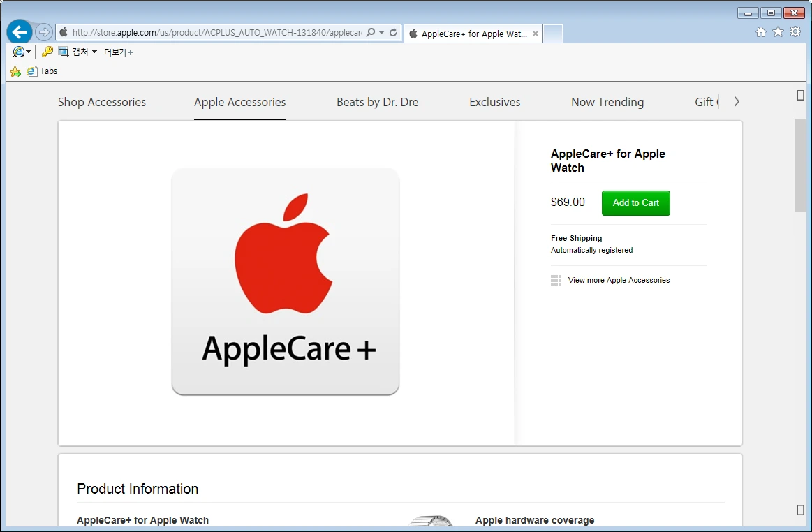Go to the browser home page icon

[x=761, y=32]
